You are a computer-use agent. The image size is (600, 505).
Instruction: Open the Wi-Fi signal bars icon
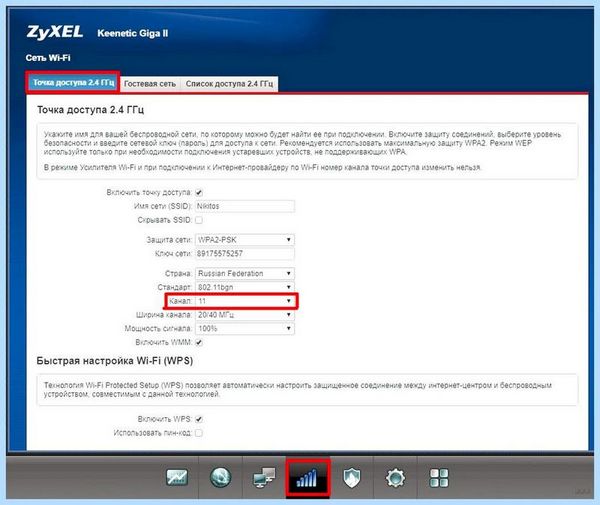(x=308, y=477)
